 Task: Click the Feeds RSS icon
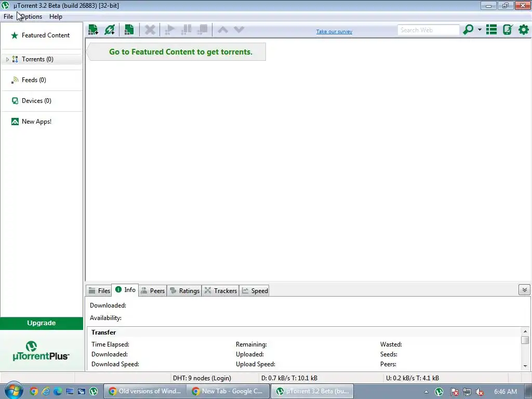(x=15, y=80)
